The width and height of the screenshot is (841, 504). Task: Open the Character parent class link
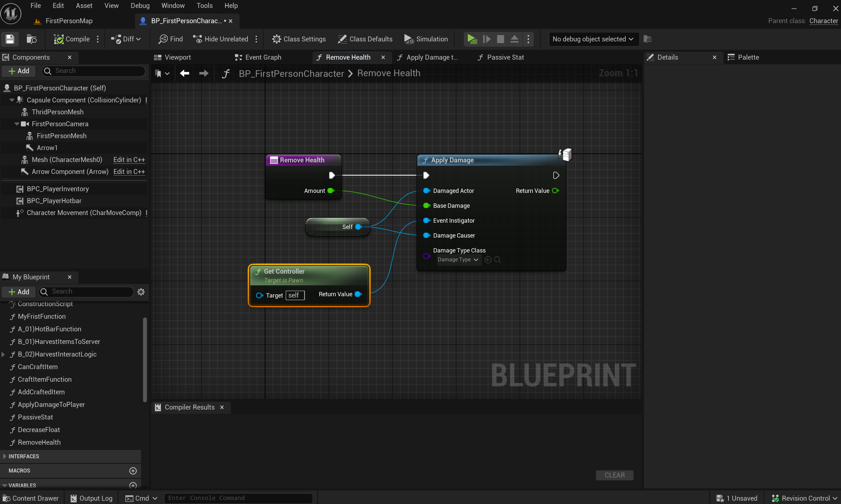pos(823,21)
